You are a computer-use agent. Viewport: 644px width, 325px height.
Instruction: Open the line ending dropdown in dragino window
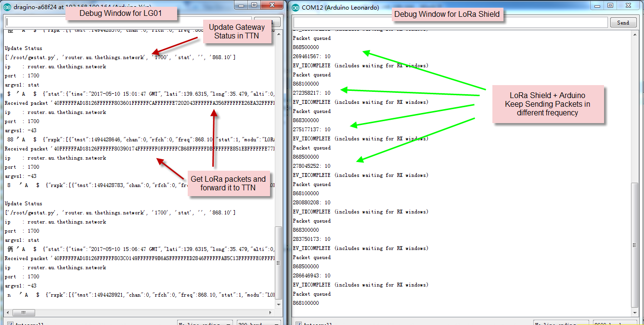pyautogui.click(x=205, y=323)
